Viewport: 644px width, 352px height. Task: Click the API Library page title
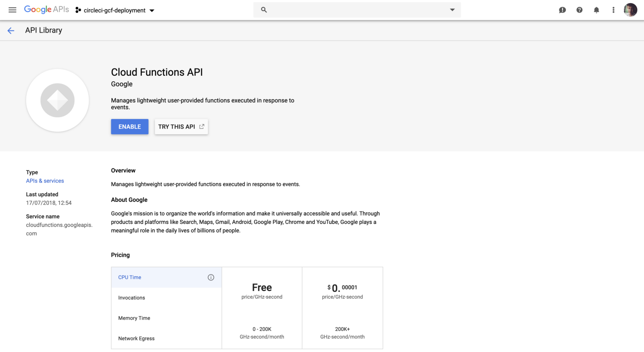44,30
